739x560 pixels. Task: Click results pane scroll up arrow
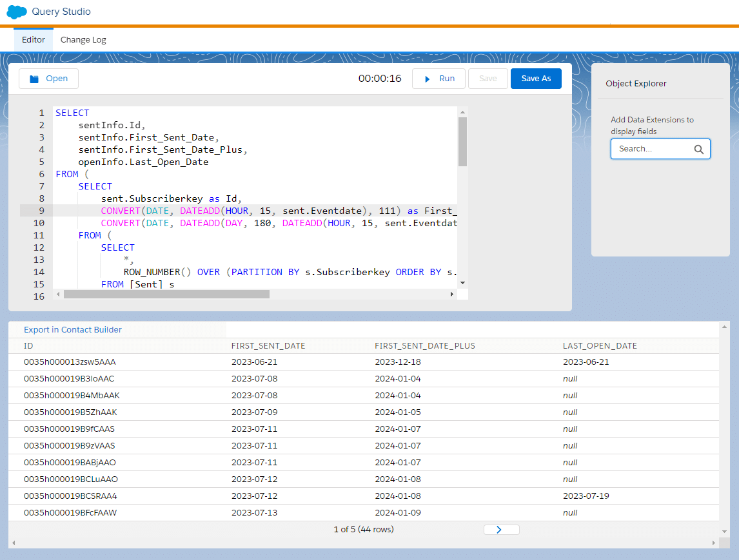724,326
